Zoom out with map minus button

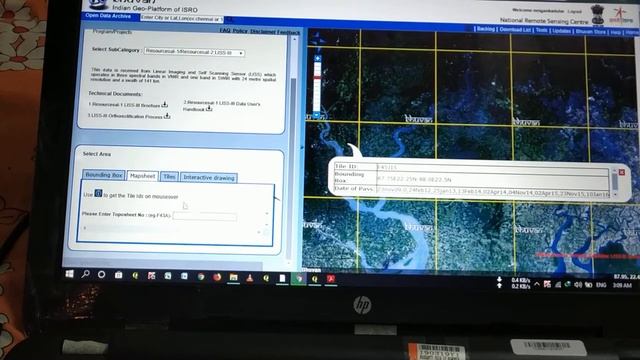pyautogui.click(x=317, y=116)
